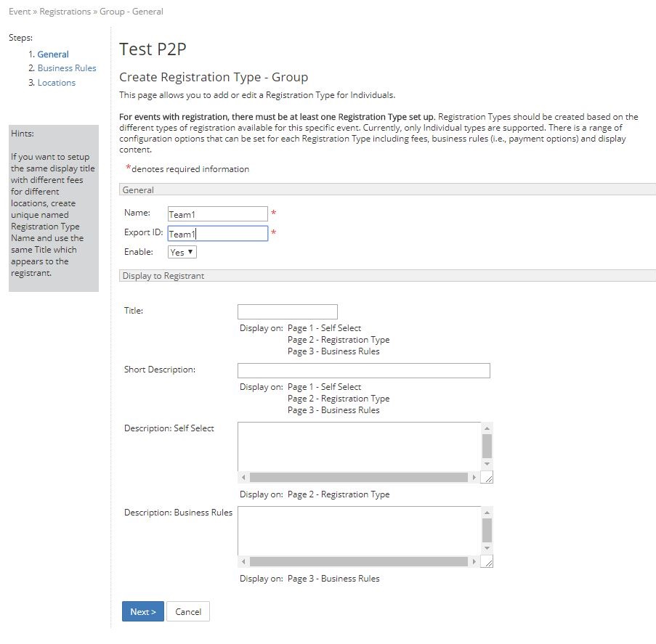
Task: Click left arrow of Self Select horizontal scrollbar
Action: click(x=243, y=477)
